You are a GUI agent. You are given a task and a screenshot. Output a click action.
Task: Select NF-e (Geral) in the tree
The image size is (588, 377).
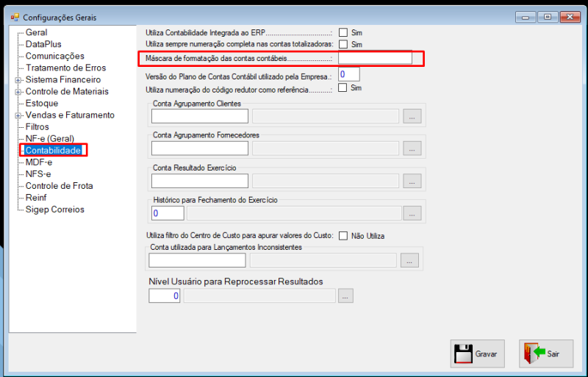[x=50, y=139]
